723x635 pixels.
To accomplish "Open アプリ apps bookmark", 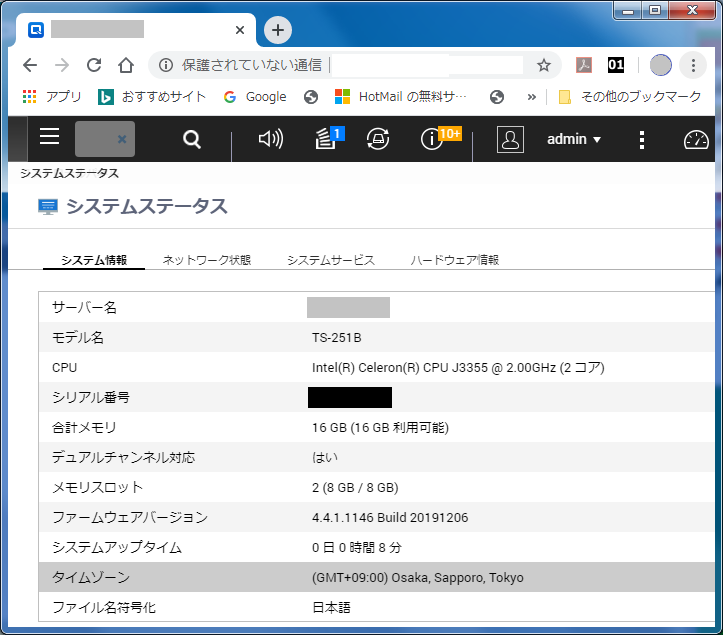I will coord(52,96).
